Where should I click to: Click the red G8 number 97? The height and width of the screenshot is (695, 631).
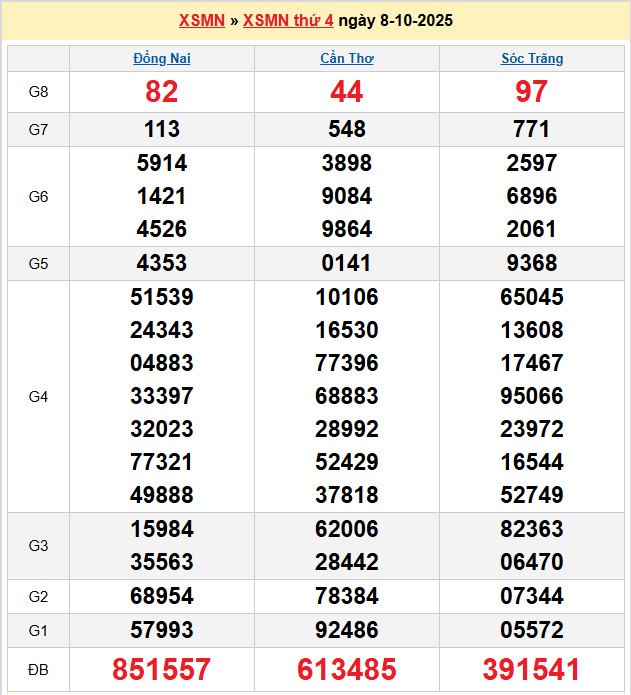531,92
